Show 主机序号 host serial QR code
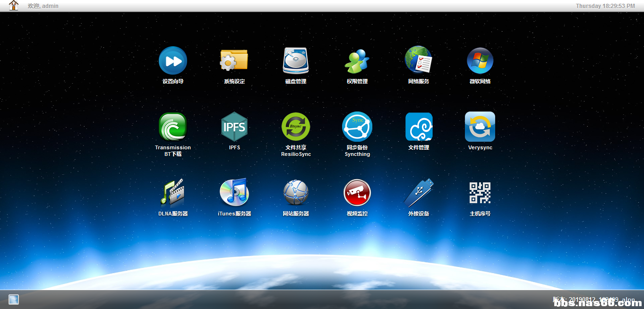This screenshot has height=309, width=644. [480, 193]
